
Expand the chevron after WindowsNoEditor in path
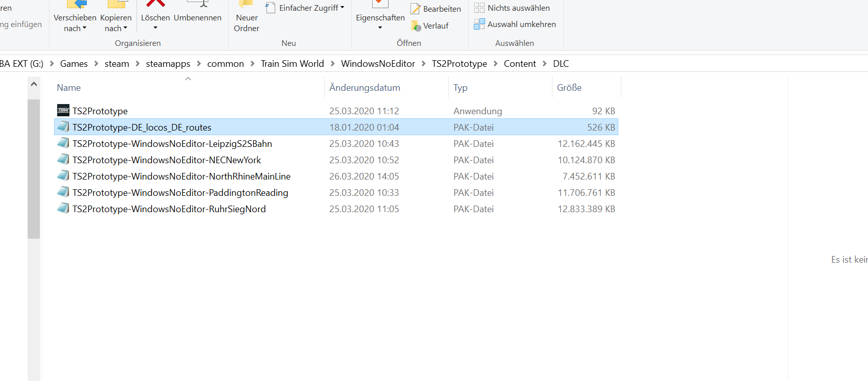pos(423,64)
